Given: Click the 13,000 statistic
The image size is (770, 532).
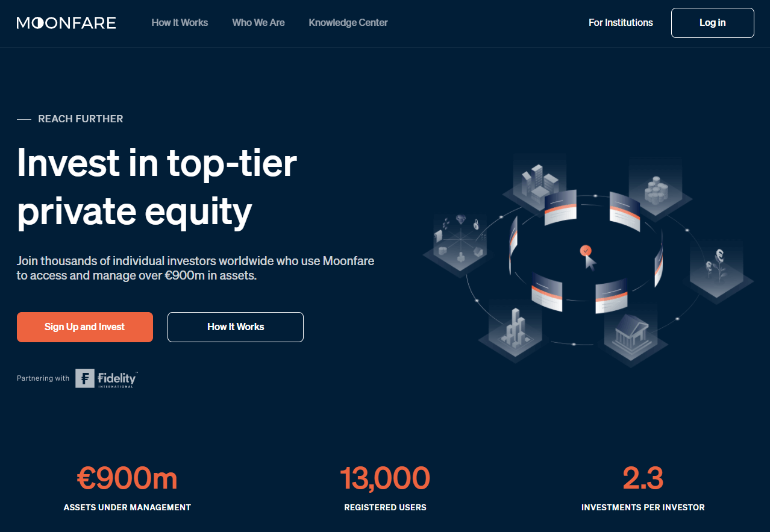Looking at the screenshot, I should tap(385, 478).
